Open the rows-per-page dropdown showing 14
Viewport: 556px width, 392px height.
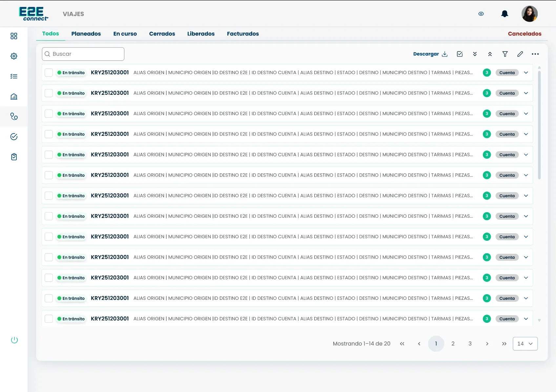coord(525,344)
